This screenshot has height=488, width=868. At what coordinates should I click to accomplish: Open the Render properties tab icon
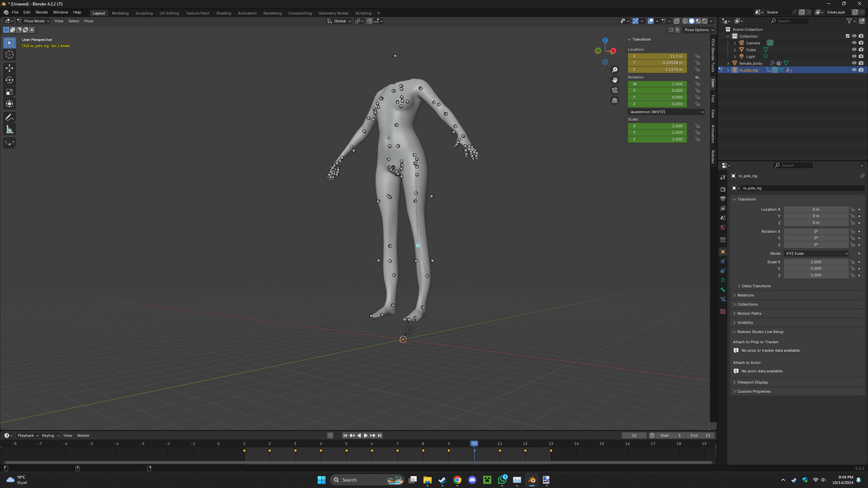[x=723, y=189]
